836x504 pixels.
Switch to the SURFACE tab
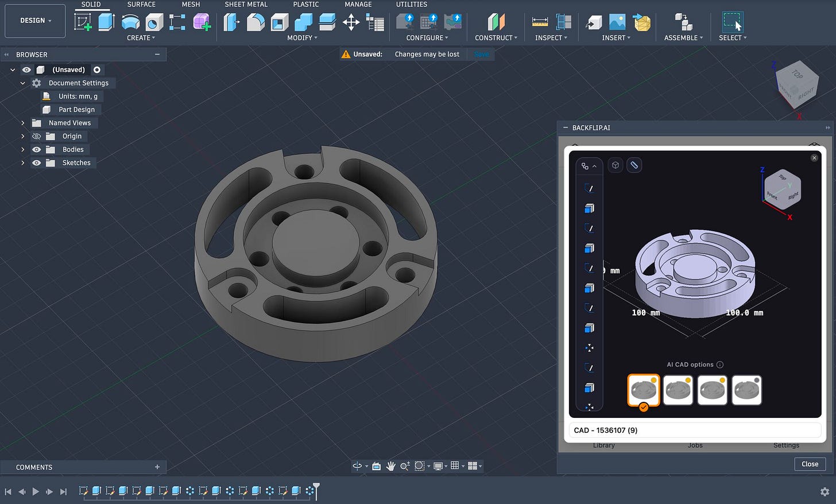(141, 4)
